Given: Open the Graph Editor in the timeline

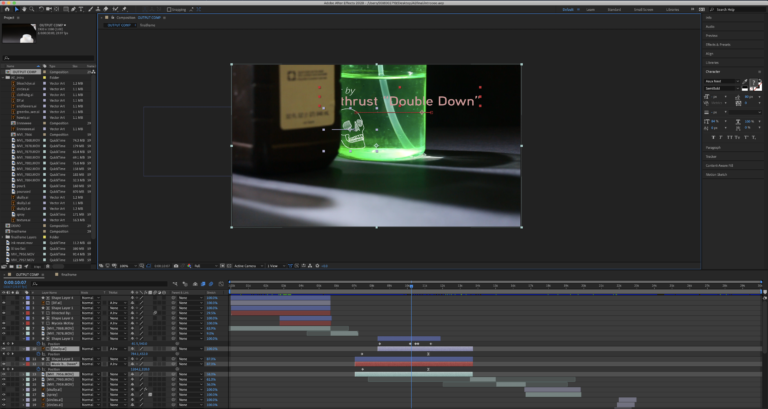Looking at the screenshot, I should coord(221,284).
